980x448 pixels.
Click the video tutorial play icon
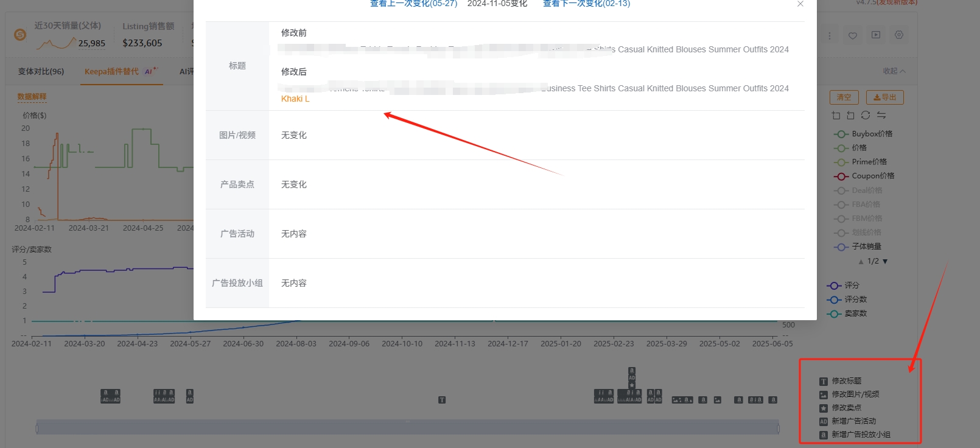[875, 35]
